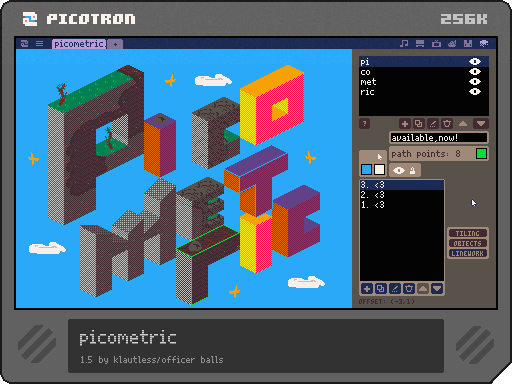The width and height of the screenshot is (512, 384).
Task: Switch to the picometric tab
Action: pyautogui.click(x=79, y=44)
